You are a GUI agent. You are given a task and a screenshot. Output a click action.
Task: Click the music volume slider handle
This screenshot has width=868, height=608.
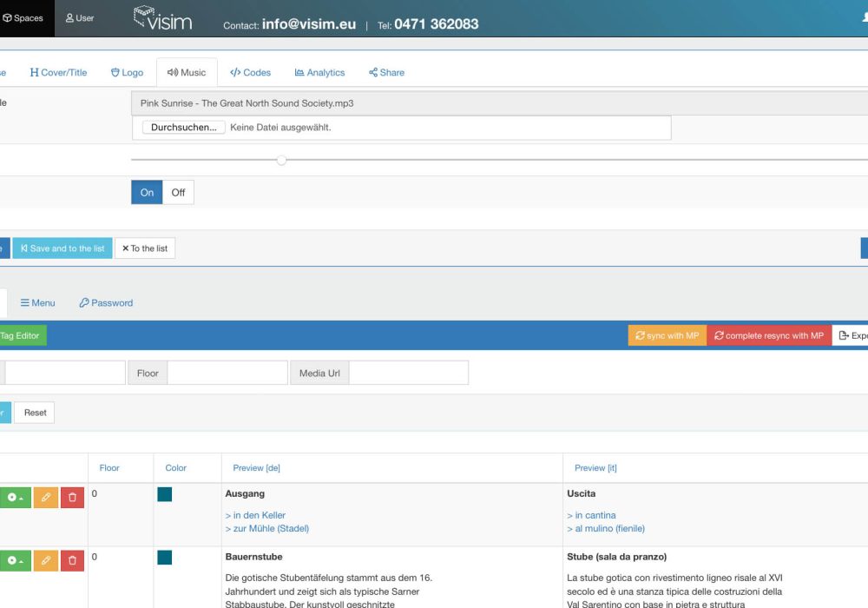pyautogui.click(x=280, y=161)
